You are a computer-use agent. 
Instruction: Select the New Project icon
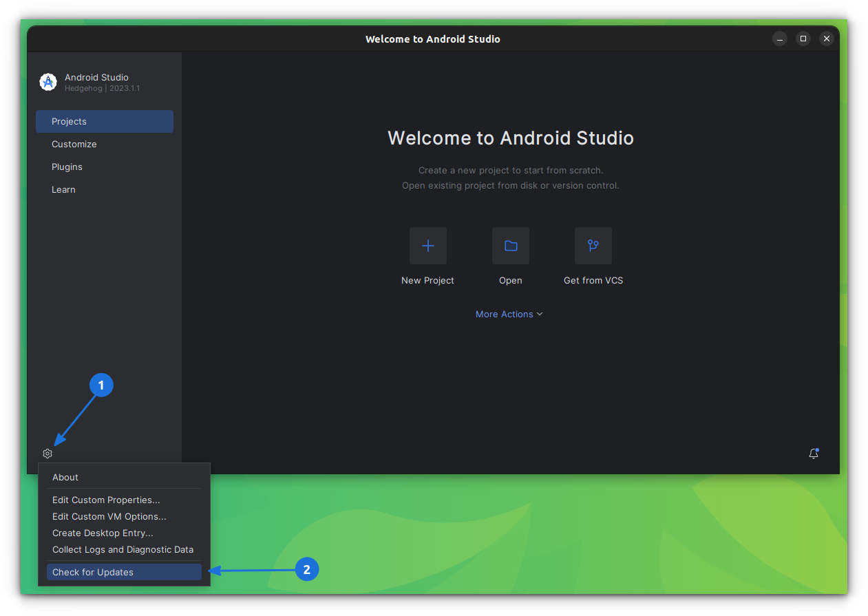tap(427, 246)
